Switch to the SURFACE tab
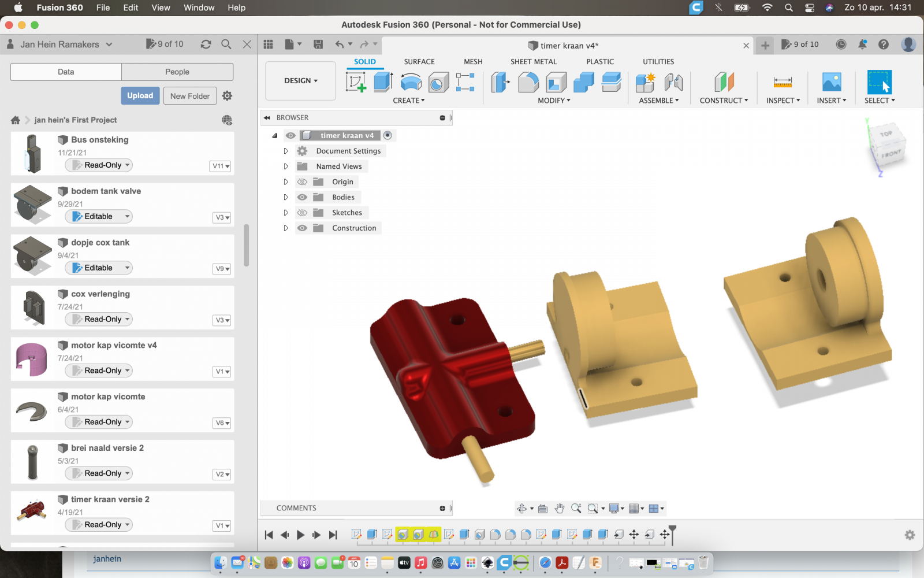This screenshot has width=924, height=578. [x=419, y=62]
